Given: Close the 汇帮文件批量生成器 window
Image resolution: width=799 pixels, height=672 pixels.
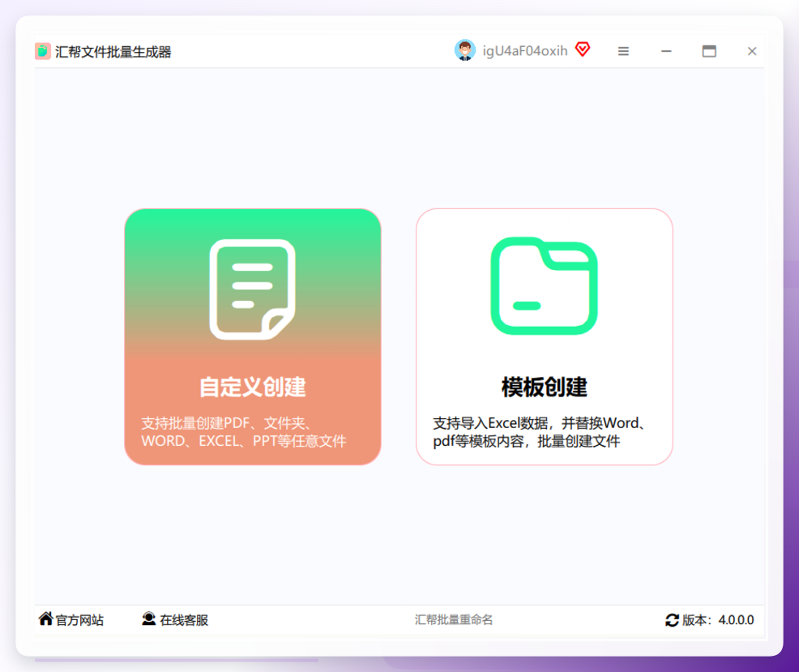Looking at the screenshot, I should 752,51.
